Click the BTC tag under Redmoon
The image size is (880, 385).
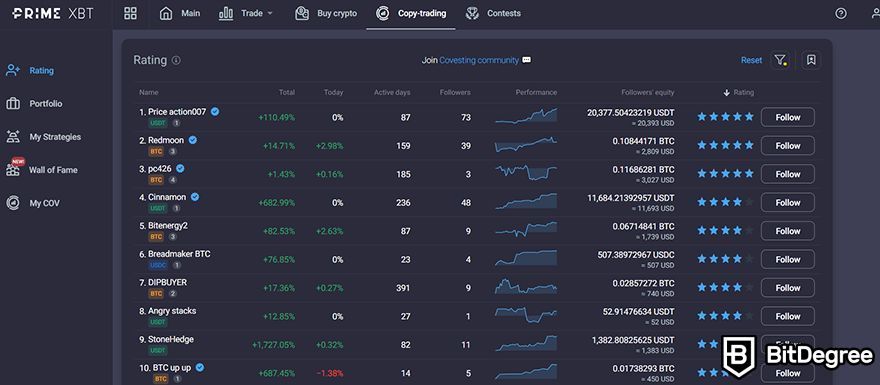point(156,152)
